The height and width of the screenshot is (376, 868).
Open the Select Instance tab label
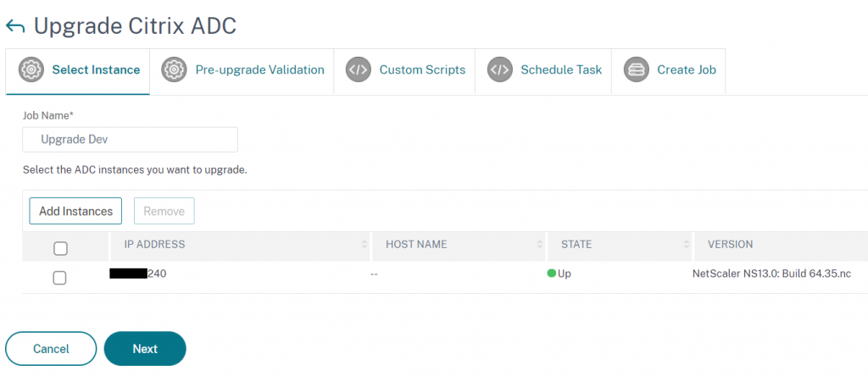(x=96, y=69)
